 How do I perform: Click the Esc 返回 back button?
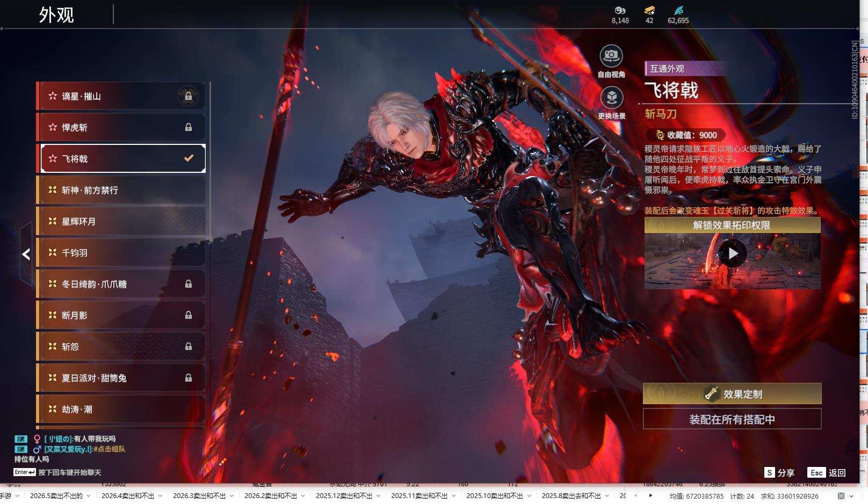click(827, 473)
